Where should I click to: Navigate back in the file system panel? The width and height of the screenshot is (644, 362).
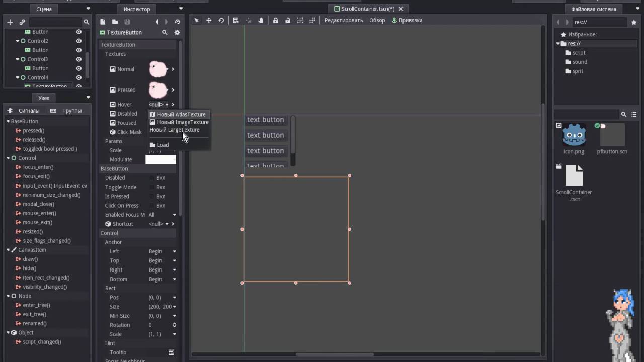[x=558, y=22]
